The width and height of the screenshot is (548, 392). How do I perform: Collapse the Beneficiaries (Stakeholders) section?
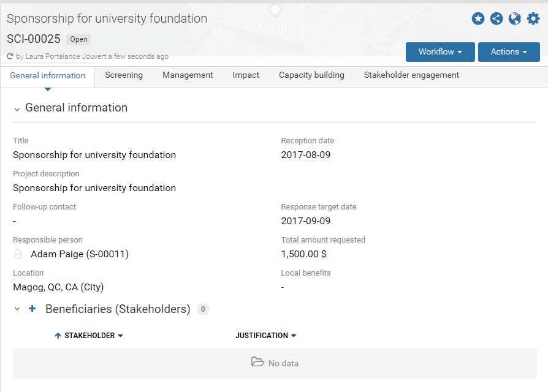point(17,309)
